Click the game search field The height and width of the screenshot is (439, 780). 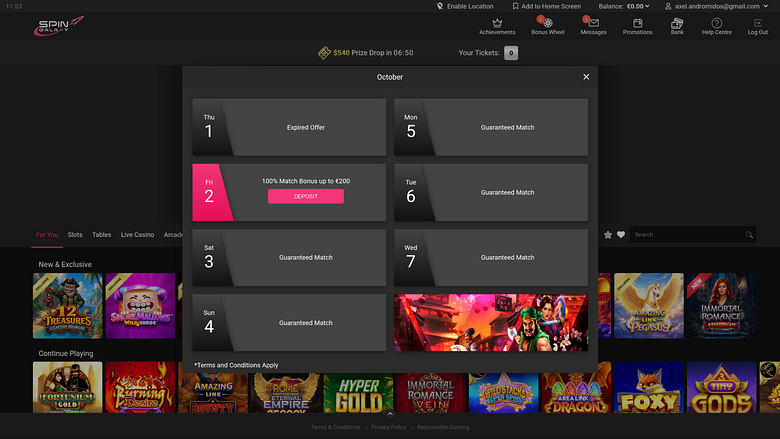tap(693, 235)
